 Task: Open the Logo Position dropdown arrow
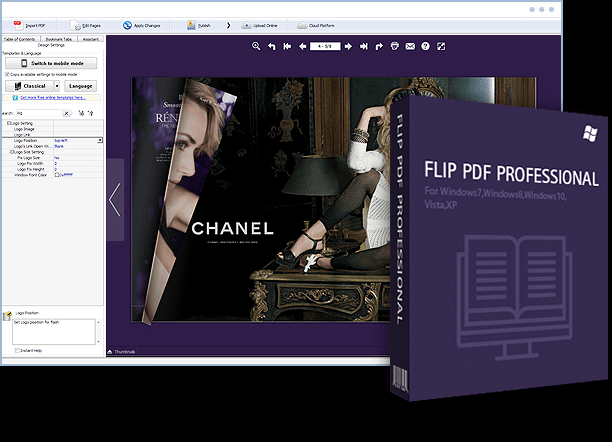(x=100, y=140)
